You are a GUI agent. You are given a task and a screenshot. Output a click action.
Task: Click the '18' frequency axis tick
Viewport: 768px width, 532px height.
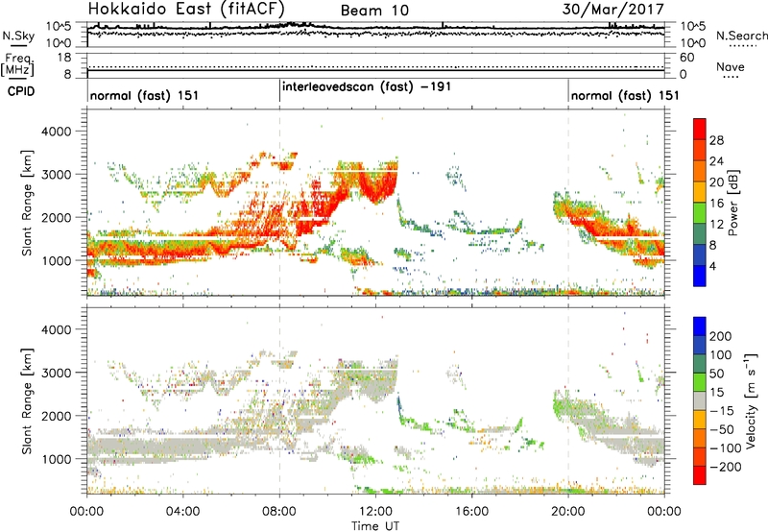(x=64, y=58)
